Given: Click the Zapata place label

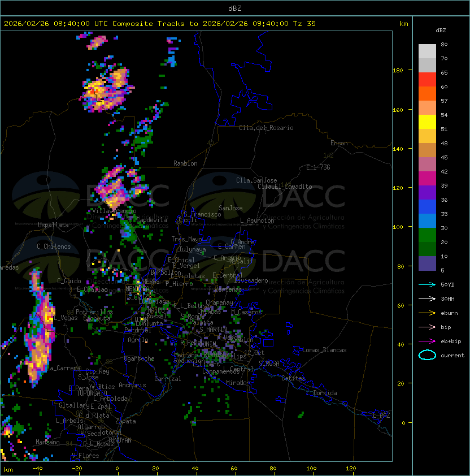Looking at the screenshot, I should pyautogui.click(x=125, y=421).
